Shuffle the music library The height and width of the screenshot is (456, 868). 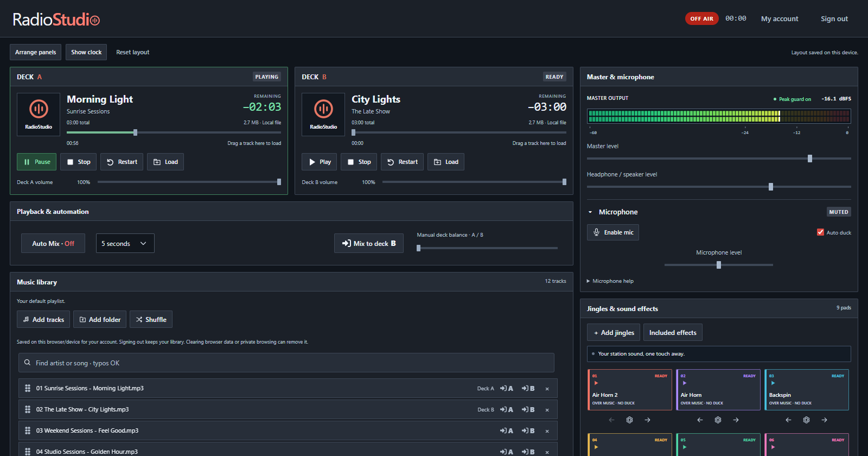(151, 319)
